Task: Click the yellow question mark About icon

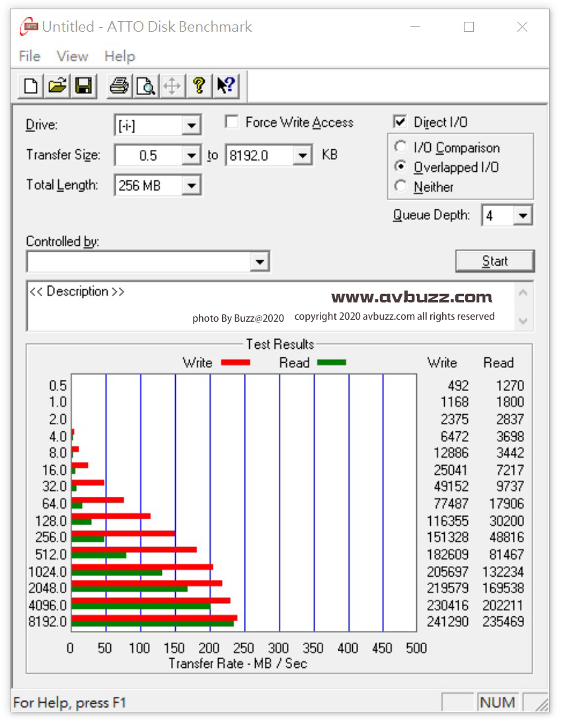Action: [x=199, y=86]
